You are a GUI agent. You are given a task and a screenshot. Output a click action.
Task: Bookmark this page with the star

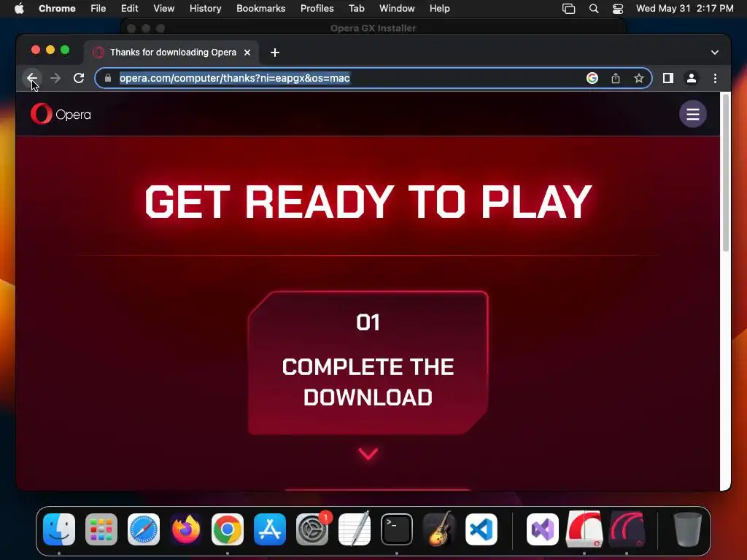639,78
